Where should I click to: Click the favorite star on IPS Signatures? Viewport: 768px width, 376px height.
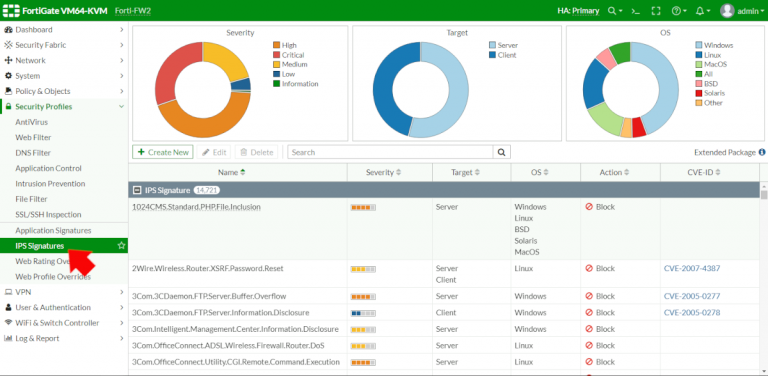click(121, 246)
